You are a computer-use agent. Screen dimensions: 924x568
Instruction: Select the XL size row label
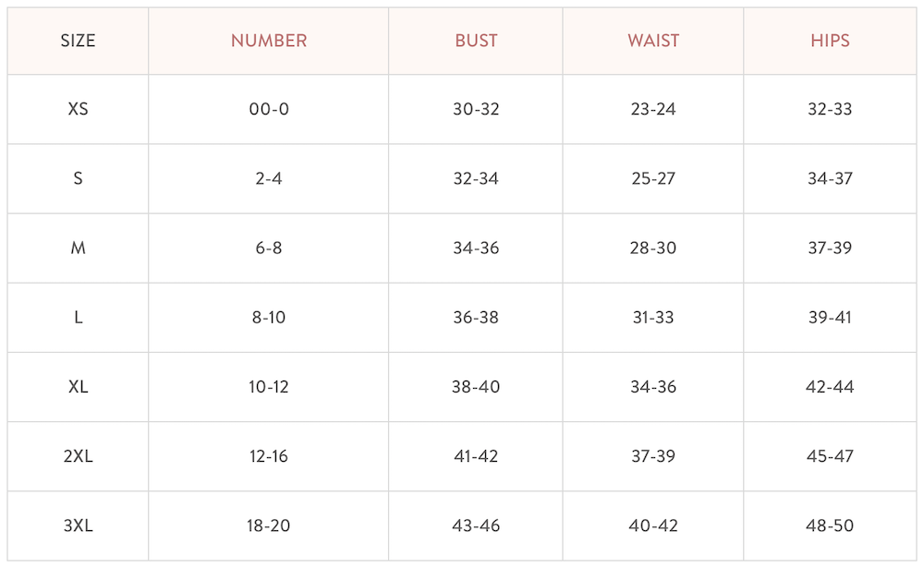[78, 387]
